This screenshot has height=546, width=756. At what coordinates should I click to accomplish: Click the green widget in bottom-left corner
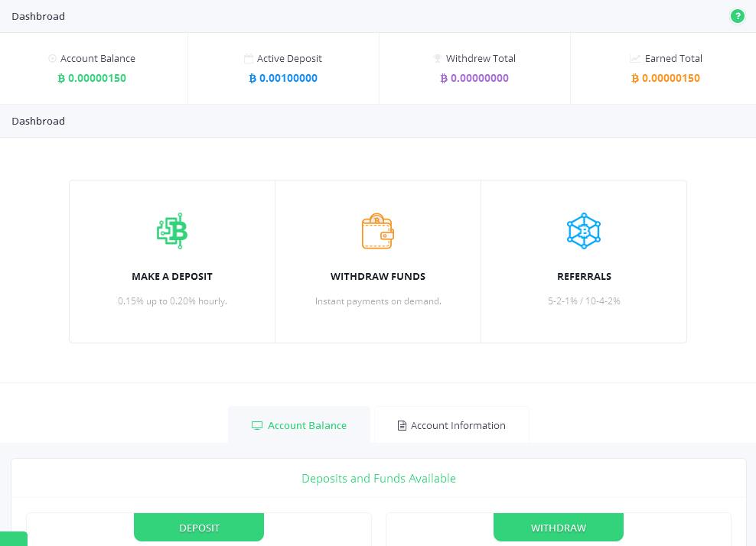coord(13,539)
